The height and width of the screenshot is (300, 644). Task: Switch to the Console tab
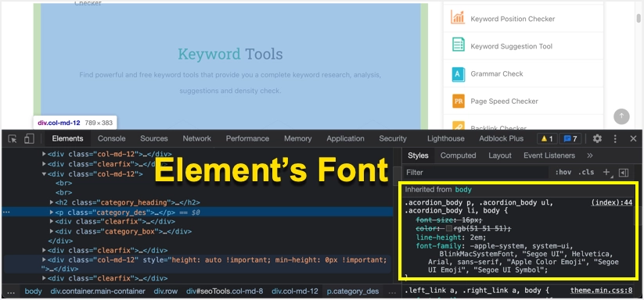(111, 138)
